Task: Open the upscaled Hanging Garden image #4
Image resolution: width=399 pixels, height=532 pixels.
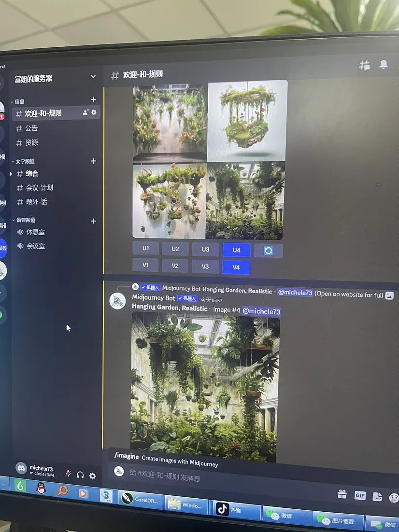Action: (x=205, y=387)
